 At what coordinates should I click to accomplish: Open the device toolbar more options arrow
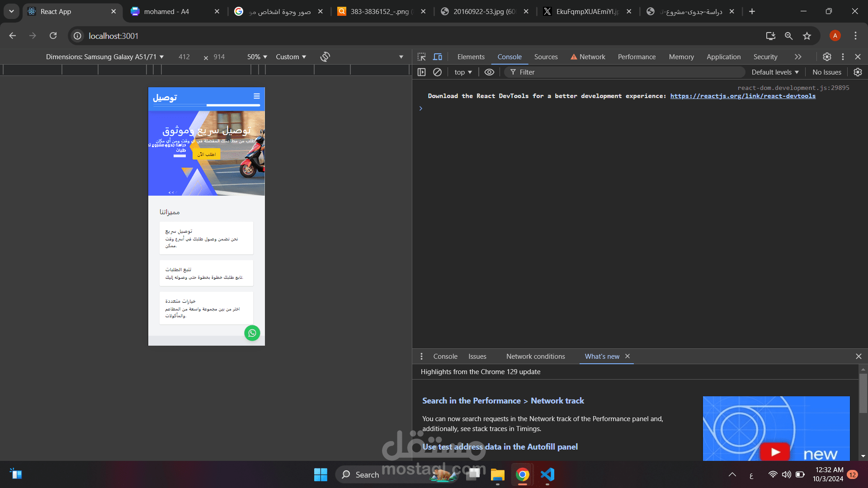pyautogui.click(x=401, y=57)
